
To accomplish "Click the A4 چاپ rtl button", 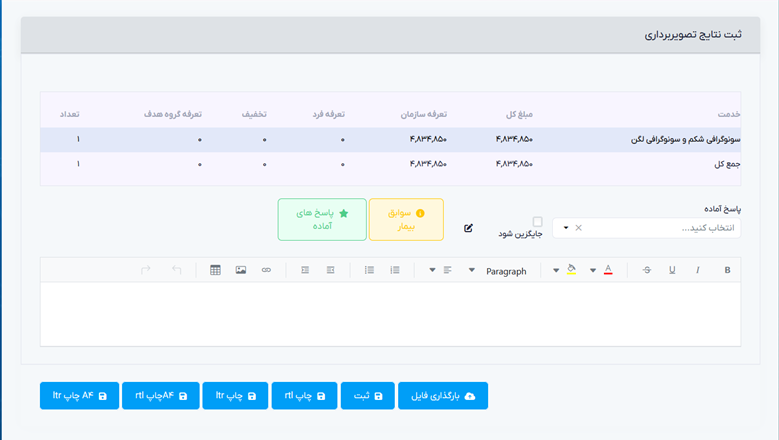I will pyautogui.click(x=160, y=396).
